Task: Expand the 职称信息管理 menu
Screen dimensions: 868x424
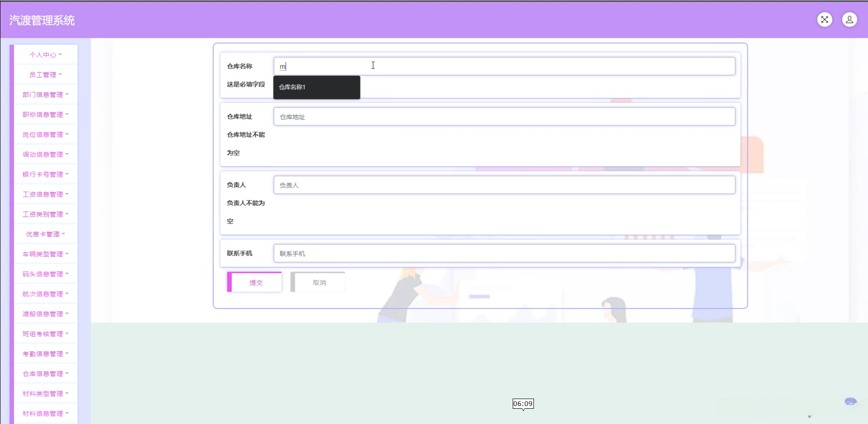Action: 46,114
